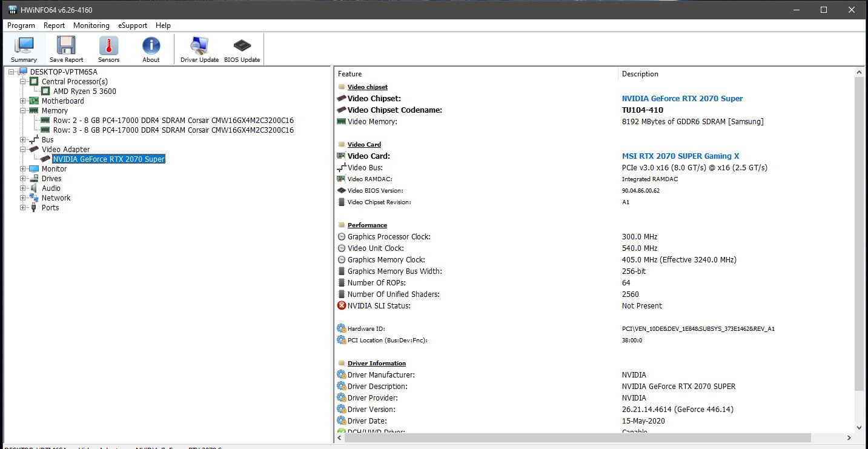Click the horizontal scrollbar left arrow
Image resolution: width=868 pixels, height=449 pixels.
pos(339,437)
